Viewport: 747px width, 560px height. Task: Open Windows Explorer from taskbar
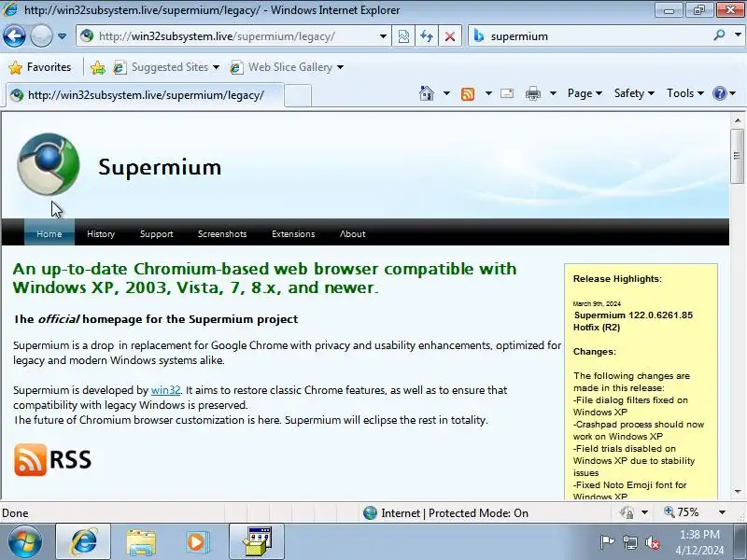(141, 542)
